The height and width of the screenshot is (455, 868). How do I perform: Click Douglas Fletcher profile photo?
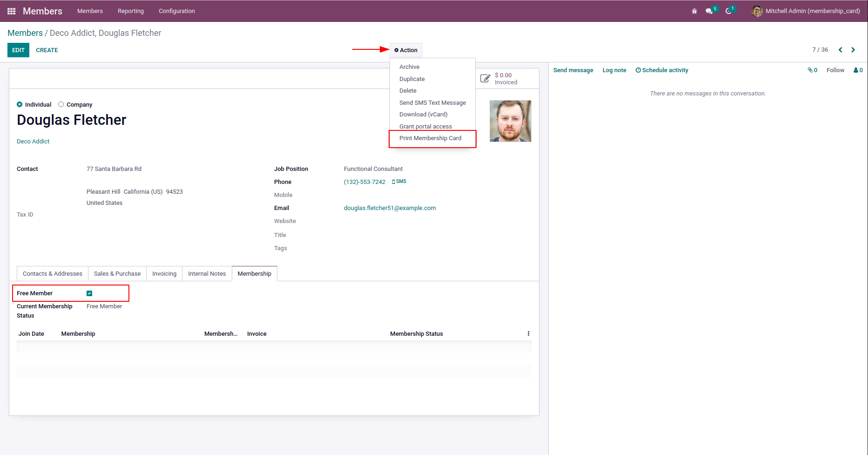coord(511,121)
